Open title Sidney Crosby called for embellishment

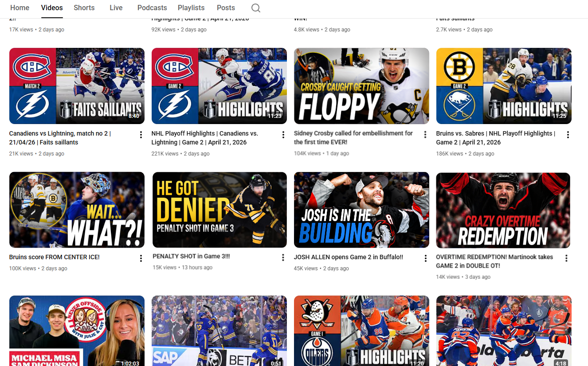[353, 138]
